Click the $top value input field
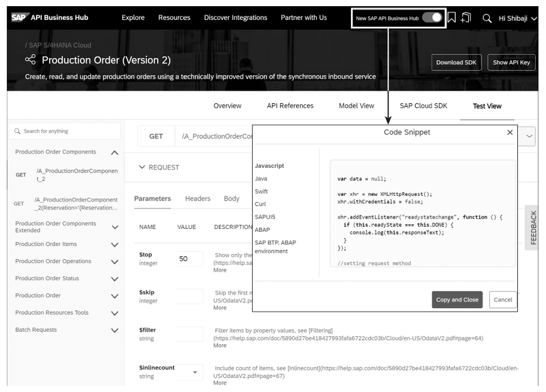546x392 pixels. point(189,259)
